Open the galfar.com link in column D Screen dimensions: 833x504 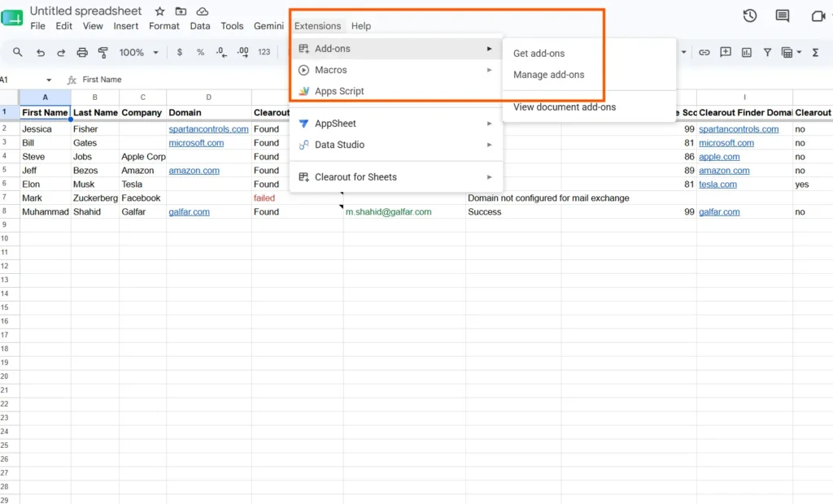[189, 212]
